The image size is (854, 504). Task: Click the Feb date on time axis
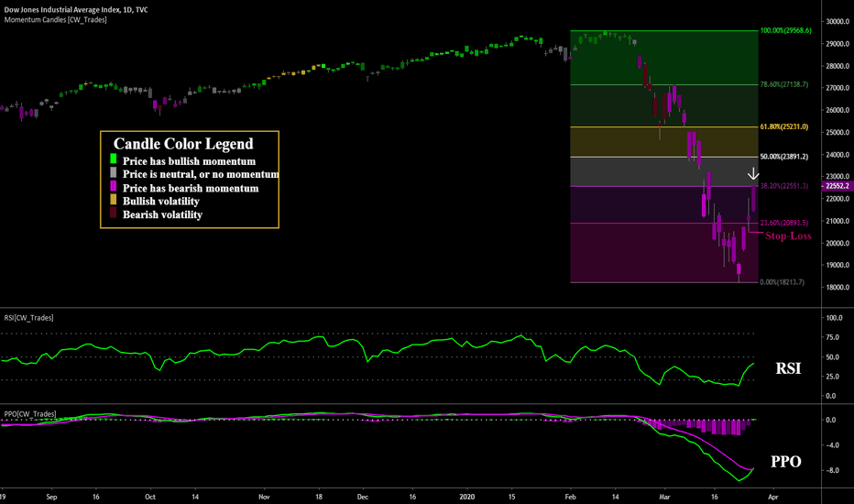(x=570, y=497)
